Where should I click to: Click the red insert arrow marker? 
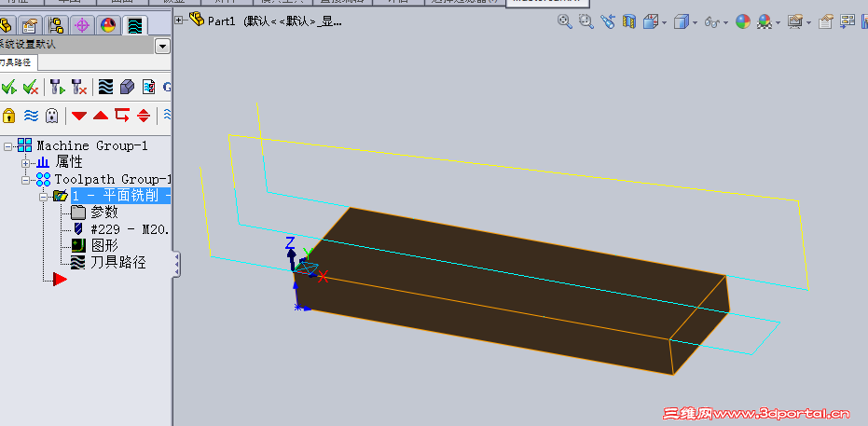pos(60,280)
